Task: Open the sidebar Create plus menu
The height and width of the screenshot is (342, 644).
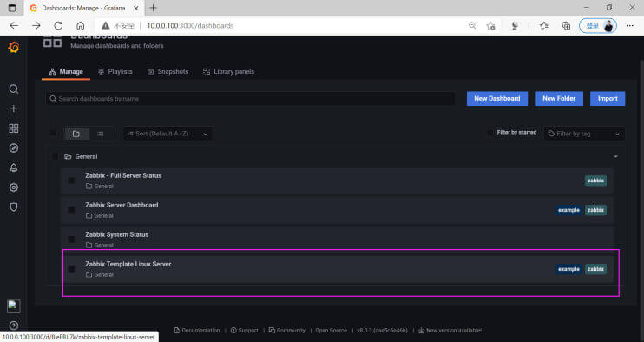Action: (x=14, y=109)
